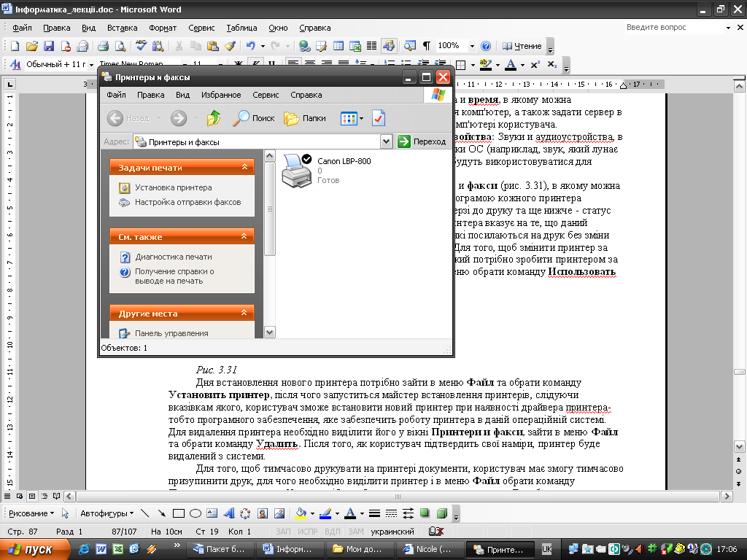Click the Open folder icon in Word toolbar
Screen dimensions: 747x560
(31, 46)
